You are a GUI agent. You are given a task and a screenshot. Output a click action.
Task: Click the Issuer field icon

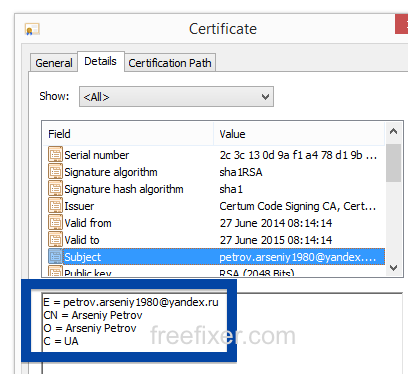[55, 206]
